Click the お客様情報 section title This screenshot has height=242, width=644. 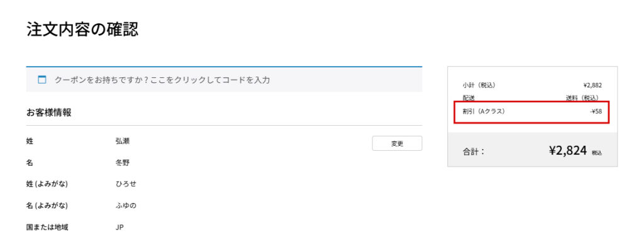tap(48, 113)
